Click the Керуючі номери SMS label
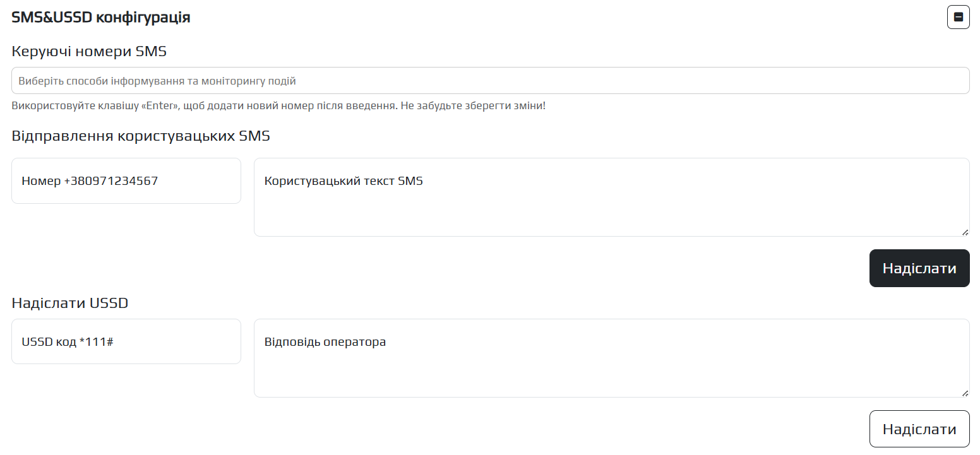This screenshot has height=455, width=980. pyautogui.click(x=89, y=52)
